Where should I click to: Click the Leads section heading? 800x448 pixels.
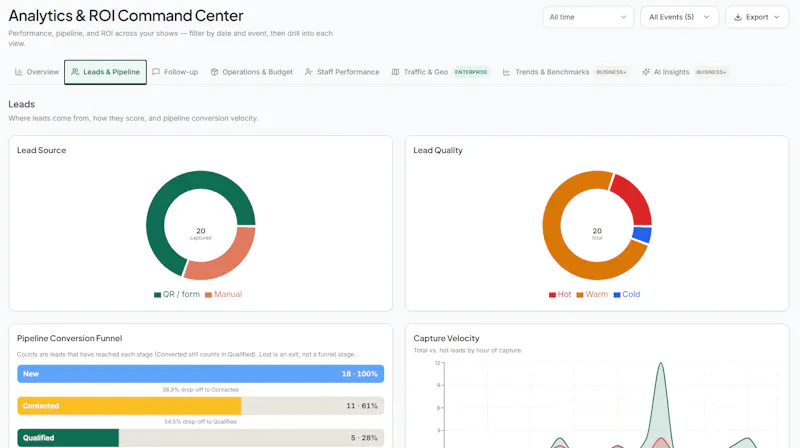pyautogui.click(x=21, y=104)
